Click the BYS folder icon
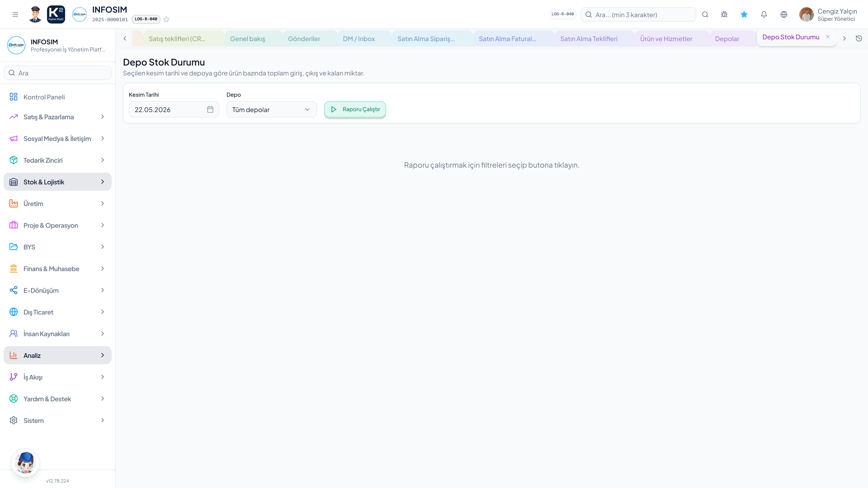Viewport: 868px width, 488px height. pyautogui.click(x=14, y=247)
